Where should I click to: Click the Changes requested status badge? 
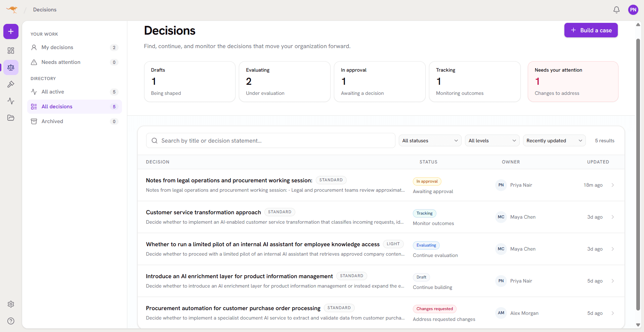pos(435,309)
